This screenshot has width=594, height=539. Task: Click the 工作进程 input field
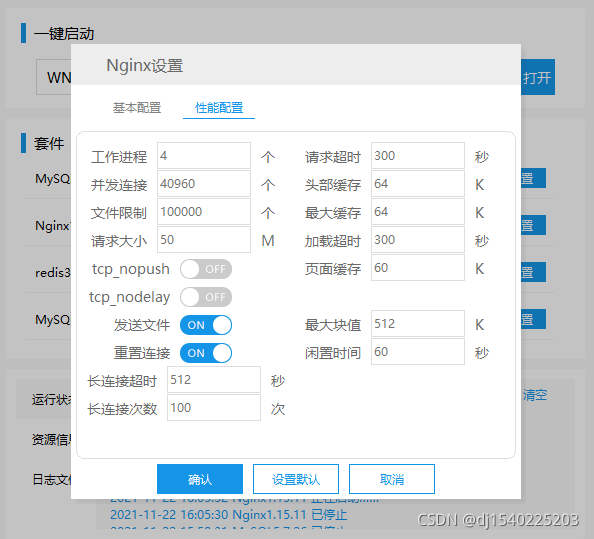pyautogui.click(x=204, y=156)
